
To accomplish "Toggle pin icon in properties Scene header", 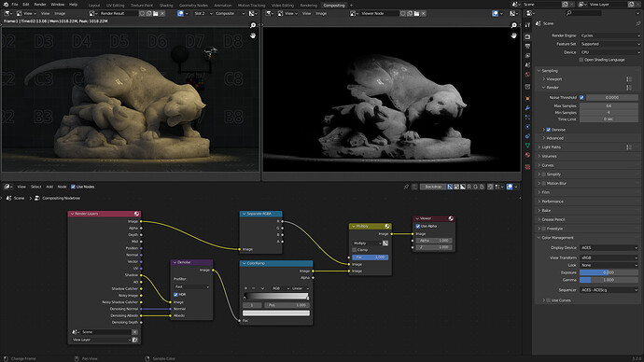I will coord(637,23).
